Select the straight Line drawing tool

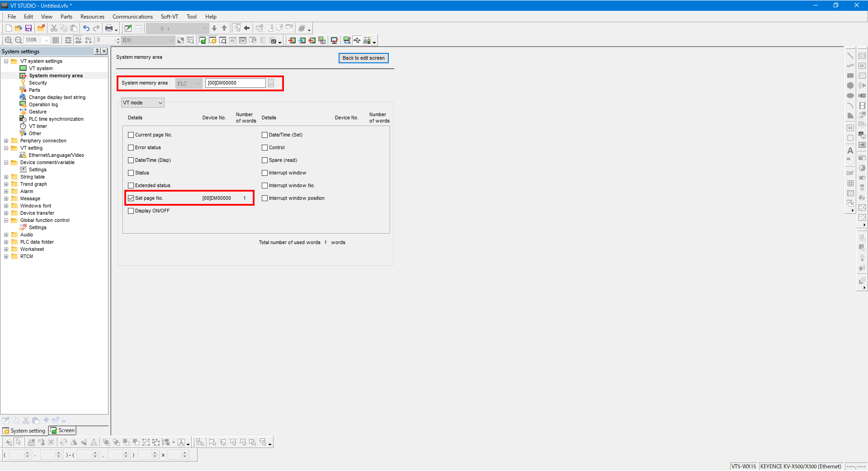pos(850,56)
